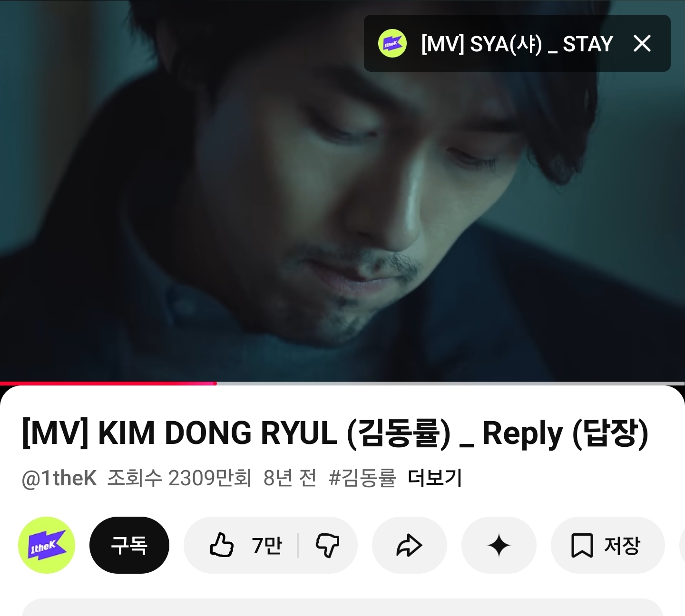Tap the thumbs up like icon

222,545
